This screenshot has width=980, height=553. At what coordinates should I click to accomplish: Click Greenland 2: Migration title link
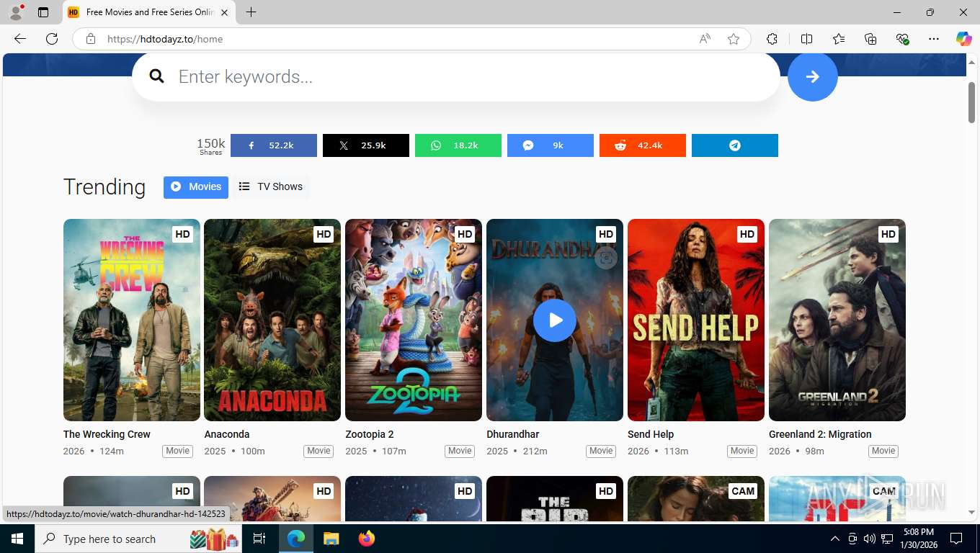coord(820,434)
